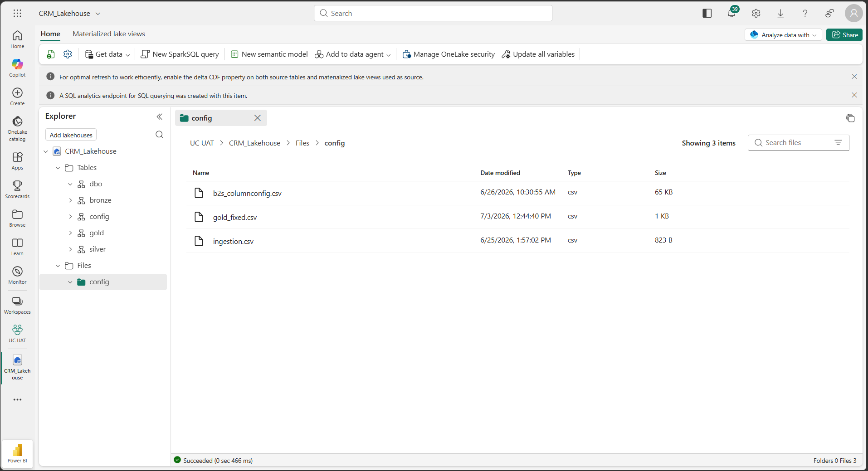Switch to Power BI experience
This screenshot has width=868, height=471.
pos(17,453)
